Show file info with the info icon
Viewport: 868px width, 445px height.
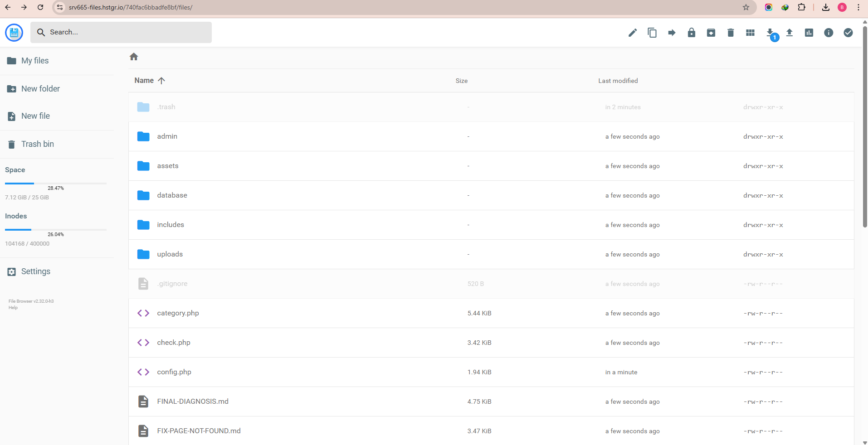(x=828, y=33)
